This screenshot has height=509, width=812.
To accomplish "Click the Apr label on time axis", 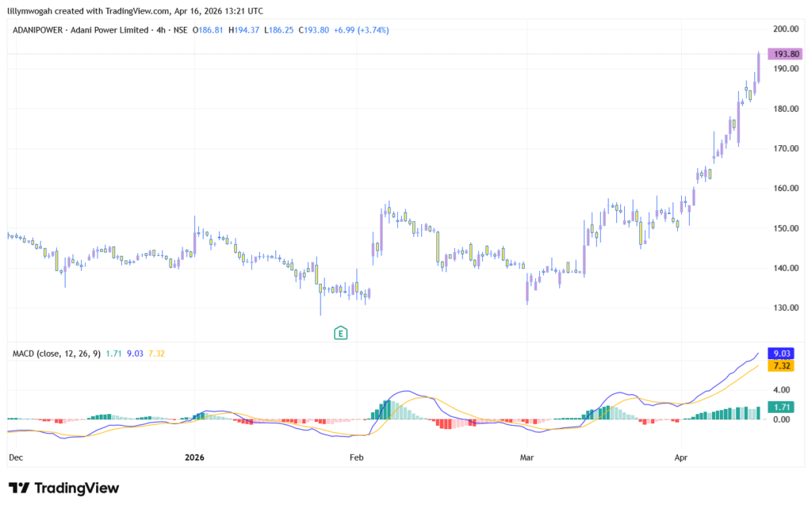I will click(x=679, y=457).
